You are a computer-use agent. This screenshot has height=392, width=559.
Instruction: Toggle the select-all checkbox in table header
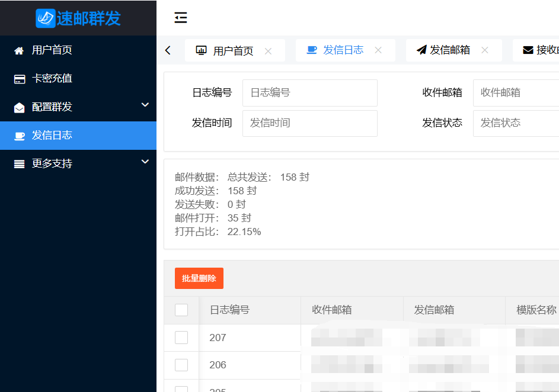pos(181,309)
